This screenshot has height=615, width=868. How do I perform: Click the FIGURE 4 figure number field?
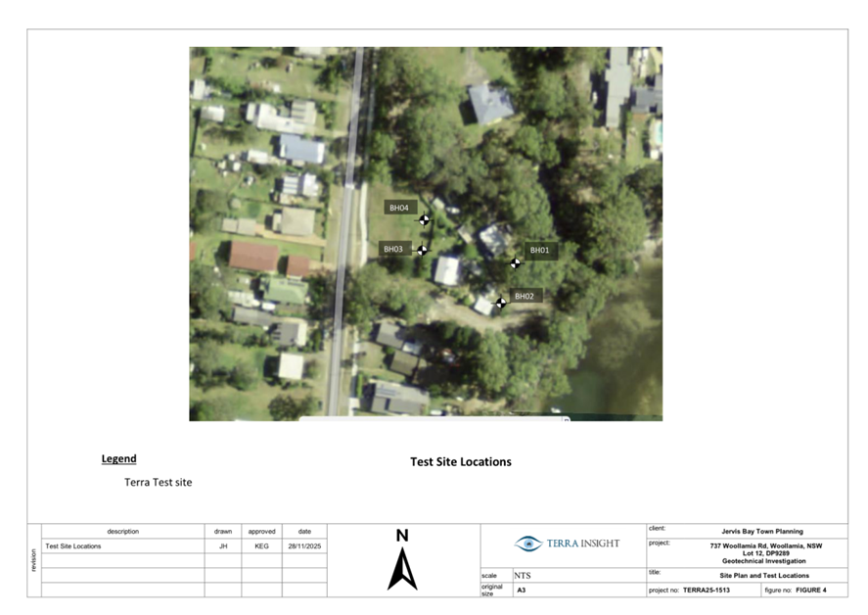click(x=811, y=591)
